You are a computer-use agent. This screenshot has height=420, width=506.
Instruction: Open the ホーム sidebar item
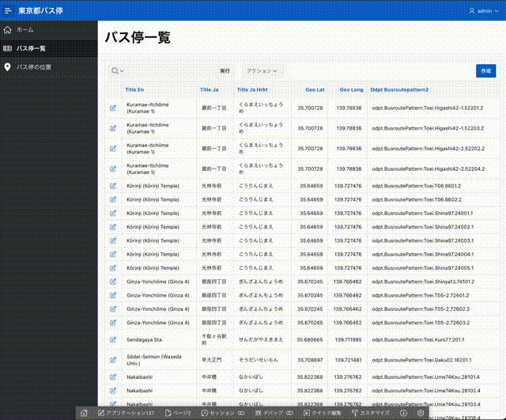(49, 30)
